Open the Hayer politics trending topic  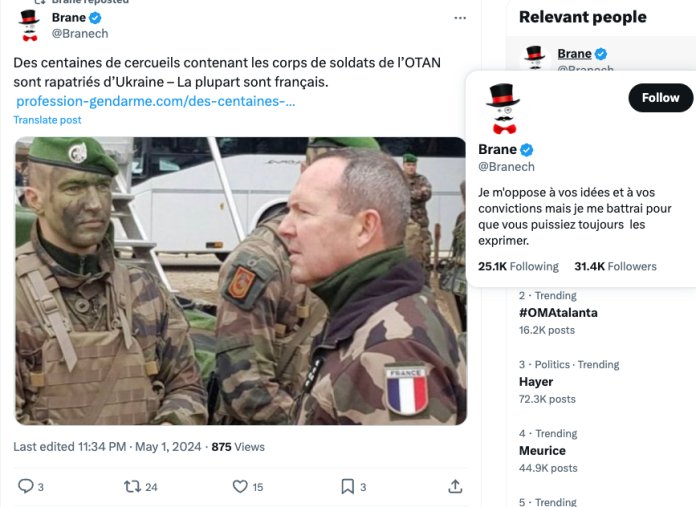click(536, 382)
